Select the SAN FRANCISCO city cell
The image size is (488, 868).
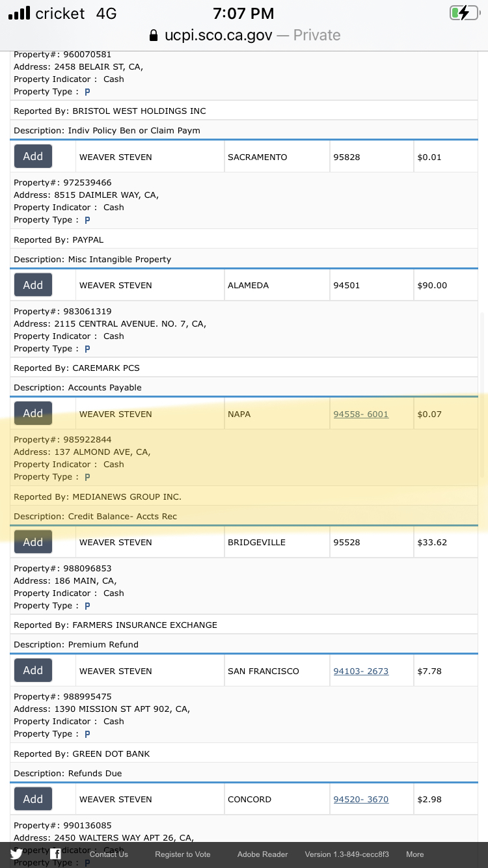click(x=277, y=671)
